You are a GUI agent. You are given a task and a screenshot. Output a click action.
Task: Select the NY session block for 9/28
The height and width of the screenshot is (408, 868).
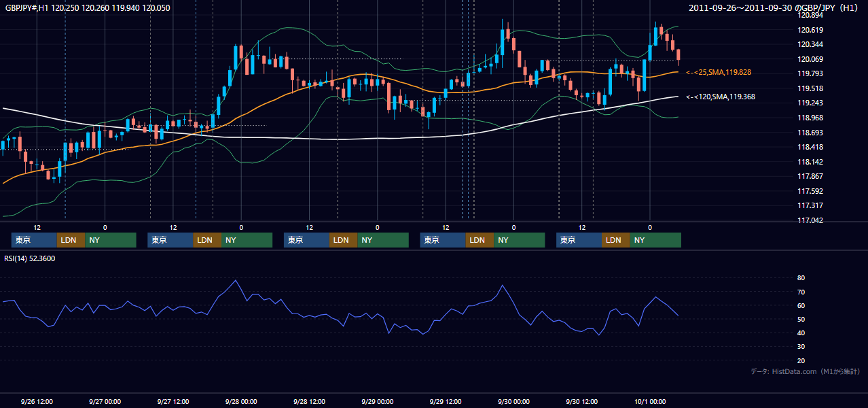click(x=383, y=240)
